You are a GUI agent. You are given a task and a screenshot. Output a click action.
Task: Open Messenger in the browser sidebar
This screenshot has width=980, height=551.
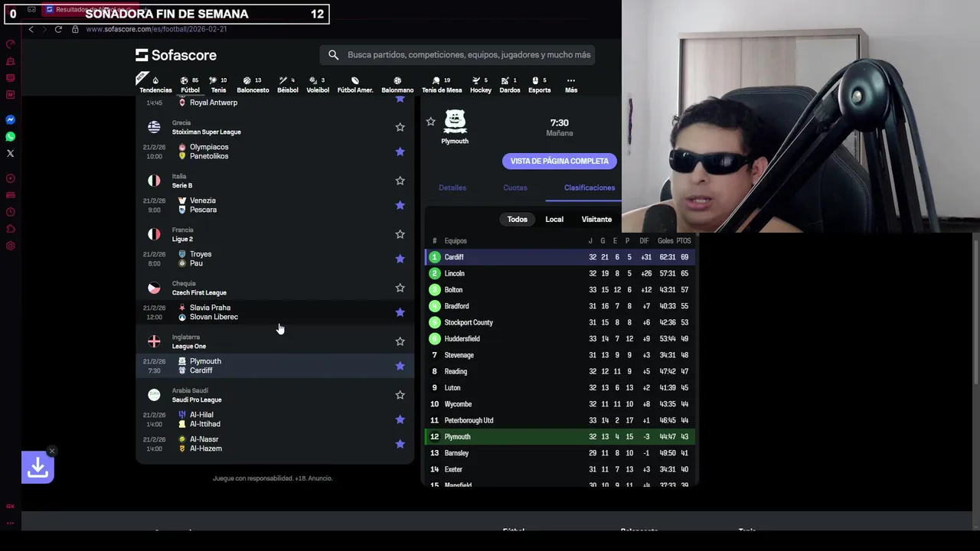pyautogui.click(x=11, y=120)
